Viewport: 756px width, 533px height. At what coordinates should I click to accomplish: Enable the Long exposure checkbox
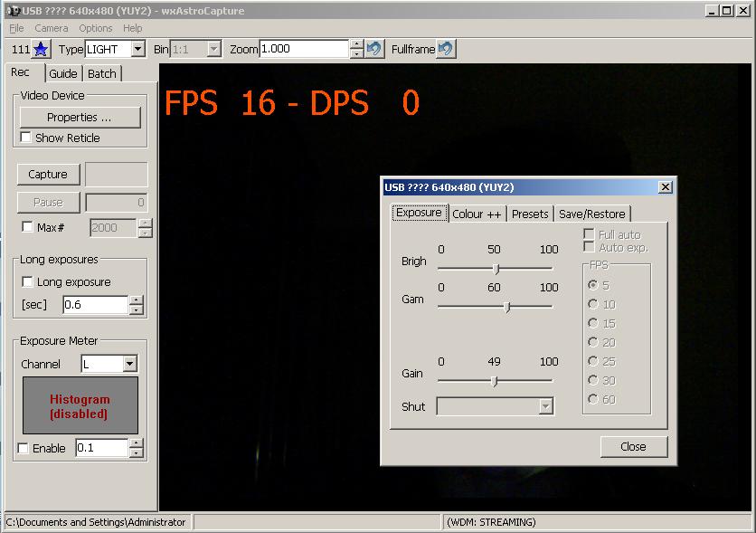coord(27,281)
